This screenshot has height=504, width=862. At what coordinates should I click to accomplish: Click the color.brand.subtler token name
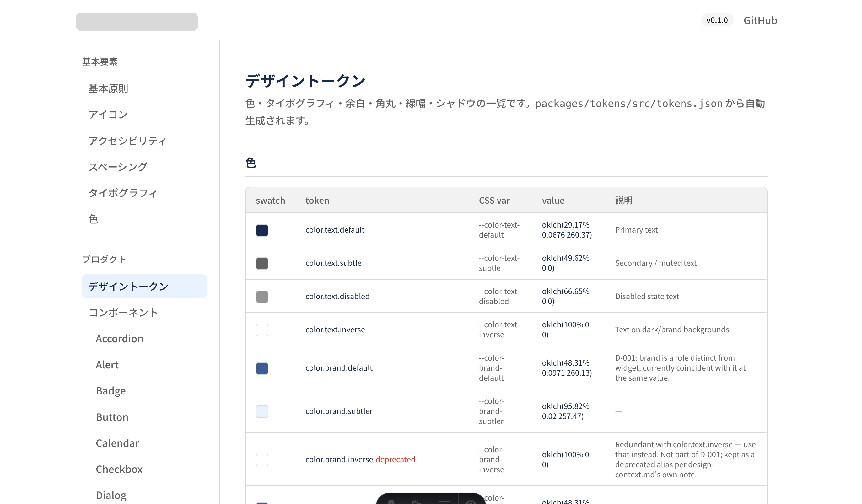(x=339, y=411)
